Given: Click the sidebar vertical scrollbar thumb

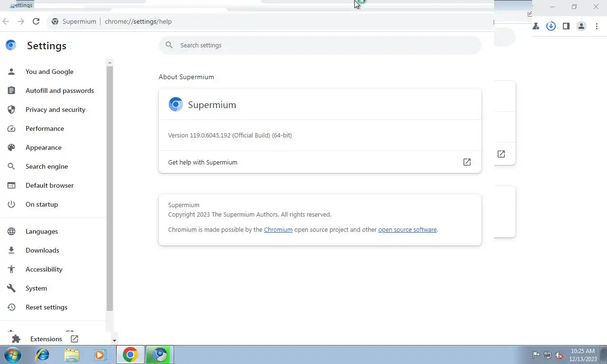Looking at the screenshot, I should (110, 189).
